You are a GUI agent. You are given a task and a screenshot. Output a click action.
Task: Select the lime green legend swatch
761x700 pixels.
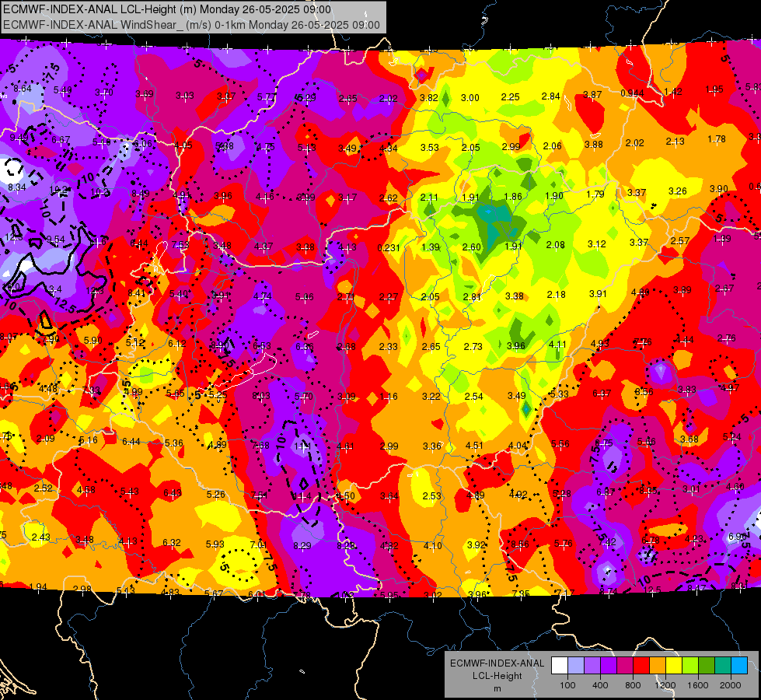coord(690,666)
